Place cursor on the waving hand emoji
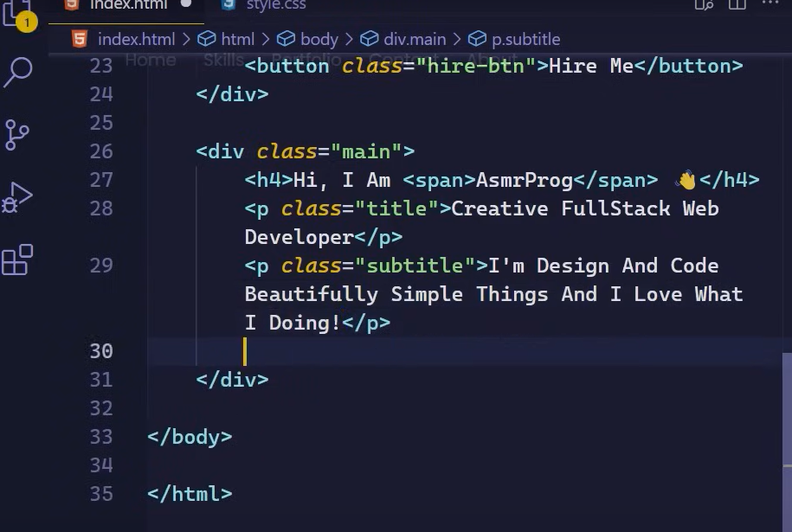The image size is (792, 532). [686, 180]
